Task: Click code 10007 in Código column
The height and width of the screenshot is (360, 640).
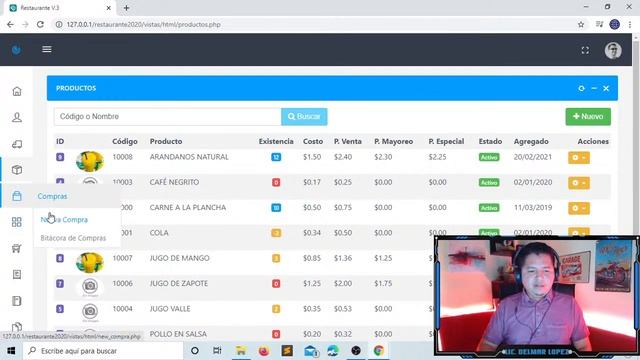Action: click(122, 258)
